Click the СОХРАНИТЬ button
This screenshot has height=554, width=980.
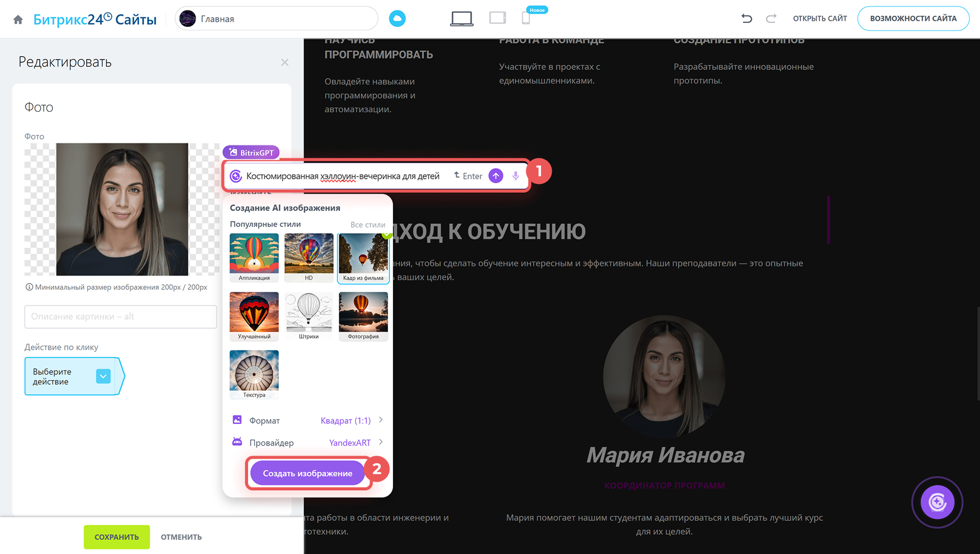point(116,537)
